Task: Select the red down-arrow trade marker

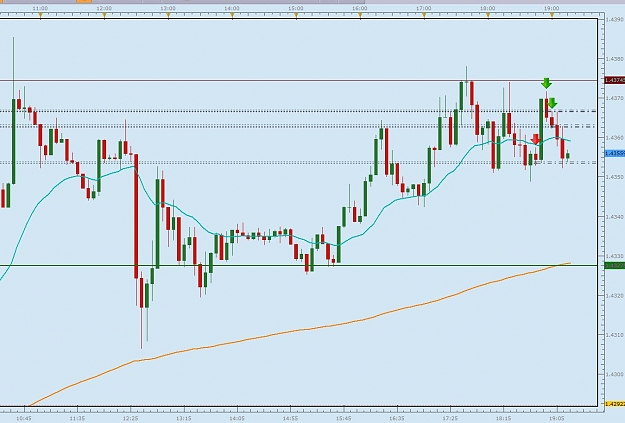Action: pos(536,139)
